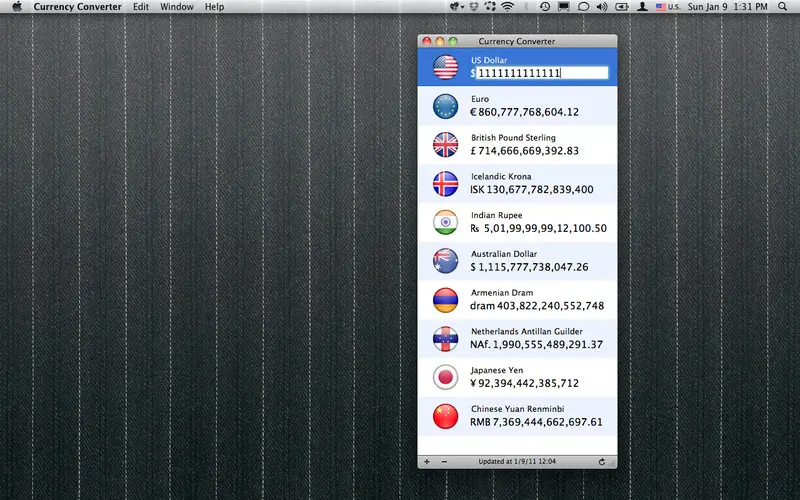The width and height of the screenshot is (800, 500).
Task: Select the value NAf. 1,990,555,489,291.37
Action: 536,345
